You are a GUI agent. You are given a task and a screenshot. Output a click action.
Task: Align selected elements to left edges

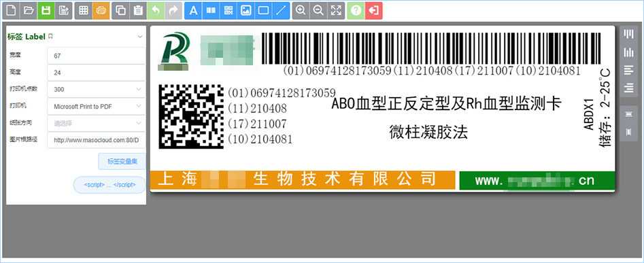coord(629,70)
